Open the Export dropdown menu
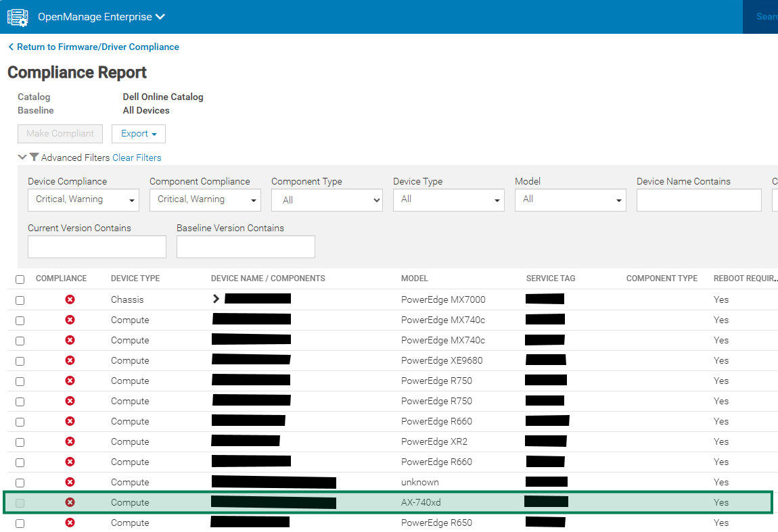Screen dimensions: 778x532 [x=138, y=134]
